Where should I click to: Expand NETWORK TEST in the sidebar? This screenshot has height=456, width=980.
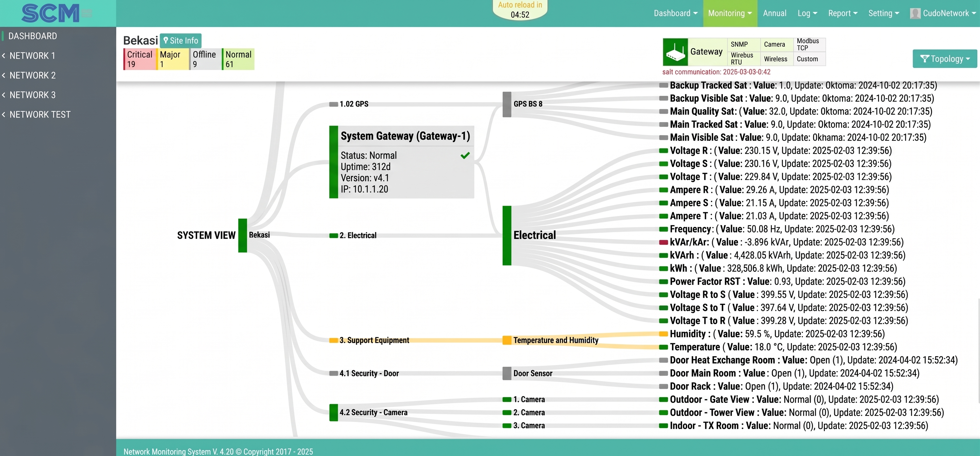click(x=40, y=114)
